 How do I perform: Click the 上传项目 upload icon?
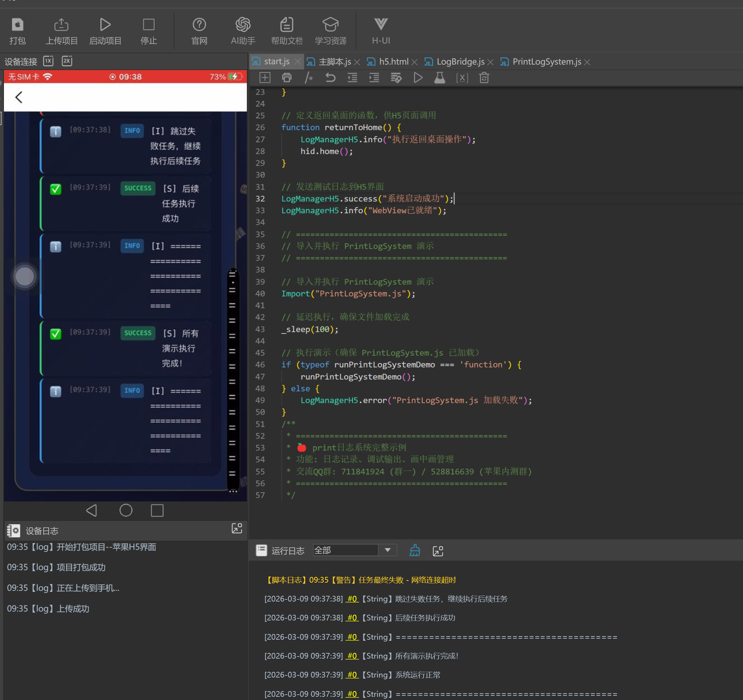[x=61, y=25]
